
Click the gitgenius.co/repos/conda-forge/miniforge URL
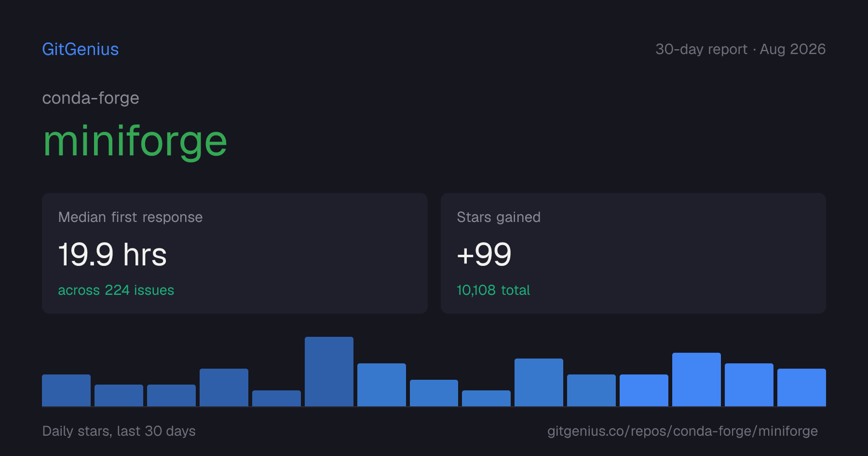(682, 431)
